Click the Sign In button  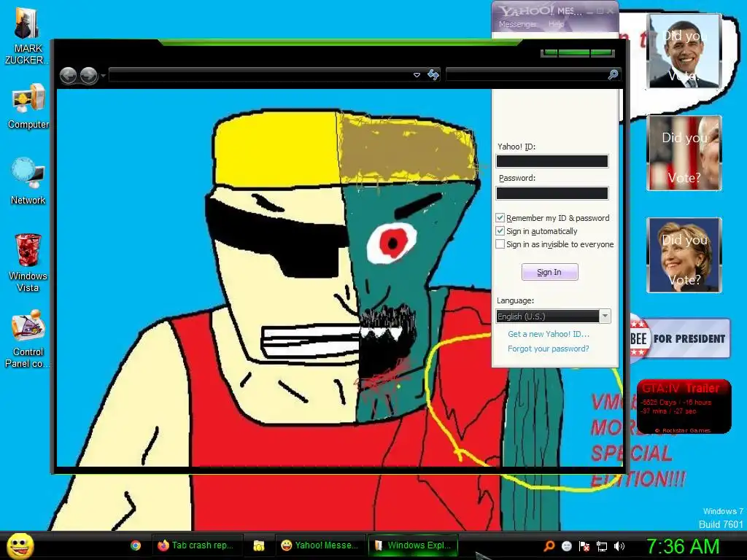click(x=550, y=272)
